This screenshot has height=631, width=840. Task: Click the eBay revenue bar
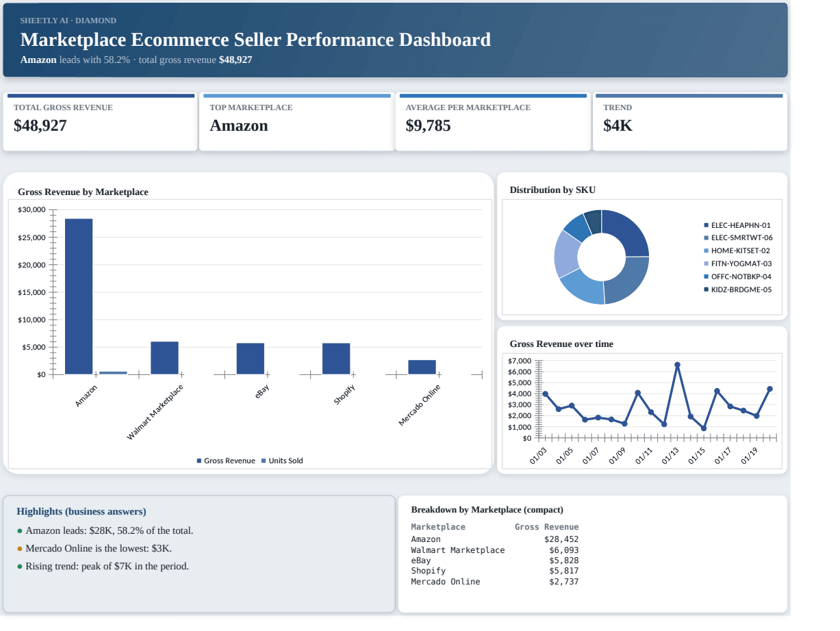[x=251, y=359]
